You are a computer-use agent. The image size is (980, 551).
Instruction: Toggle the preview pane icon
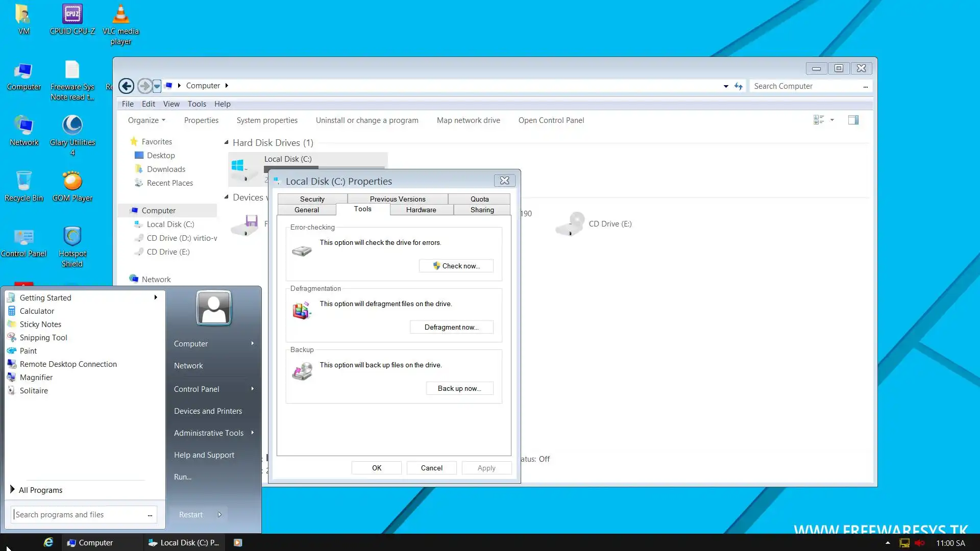[x=853, y=120]
